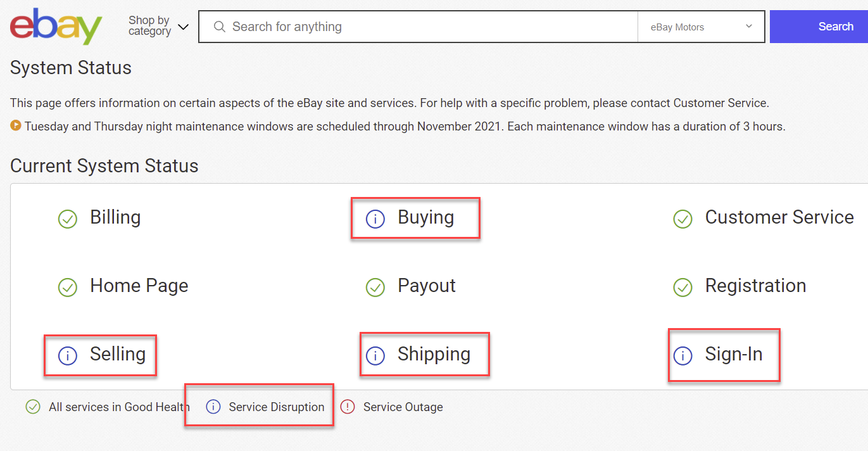Open the Customer Service status entry
This screenshot has width=868, height=451.
click(x=779, y=217)
